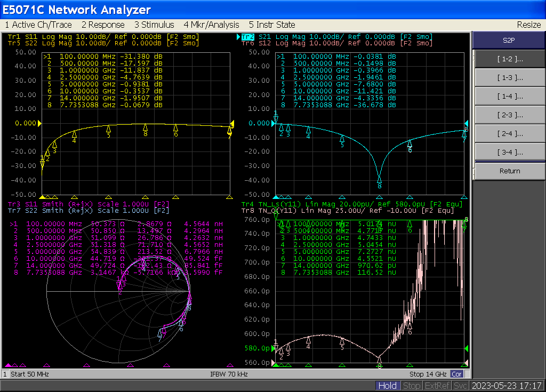Open the Stimulus menu
The height and width of the screenshot is (392, 546).
click(154, 25)
